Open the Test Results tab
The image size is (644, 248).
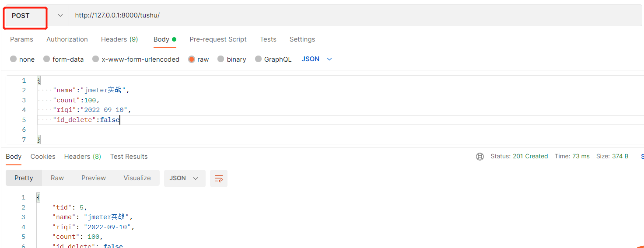[x=129, y=157]
